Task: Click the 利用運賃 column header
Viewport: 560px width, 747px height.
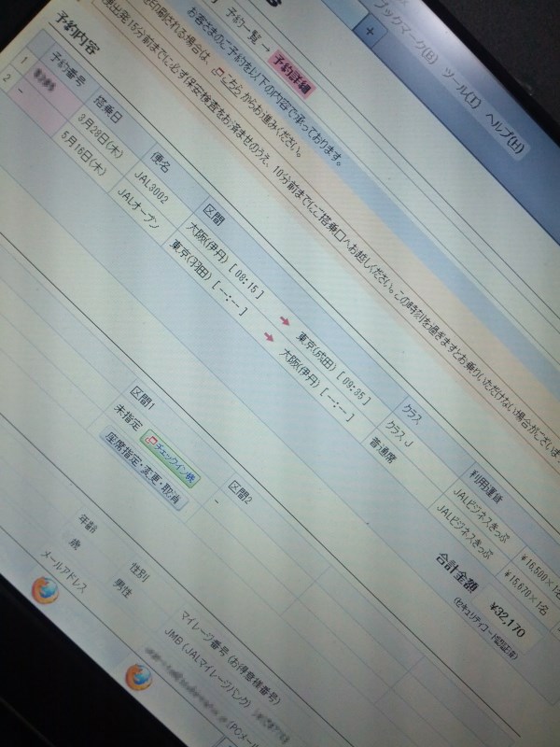Action: coord(484,486)
